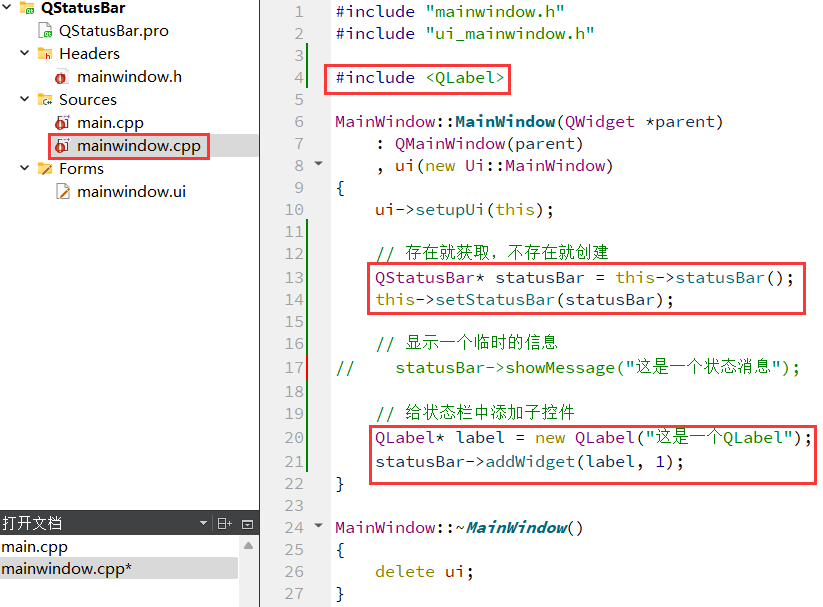This screenshot has height=607, width=823.
Task: Click the main.cpp source file icon
Action: click(x=62, y=122)
